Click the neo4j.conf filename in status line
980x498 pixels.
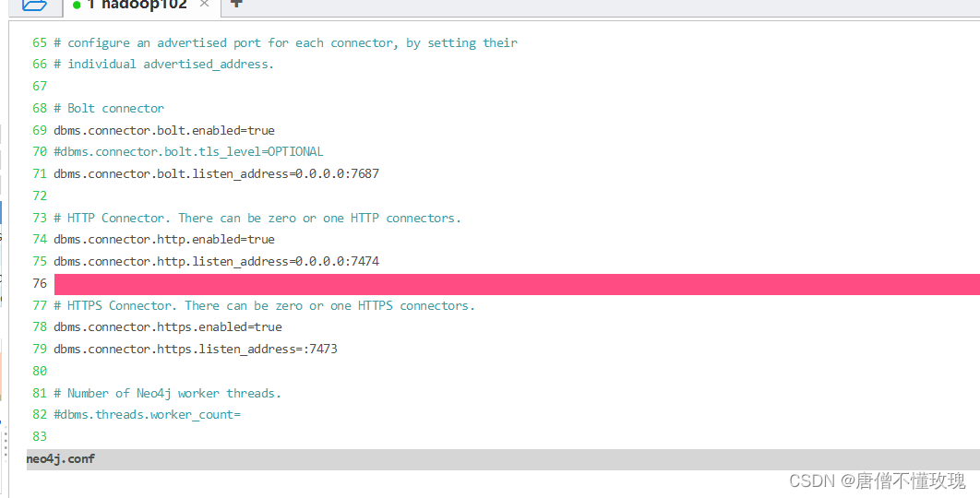(61, 458)
